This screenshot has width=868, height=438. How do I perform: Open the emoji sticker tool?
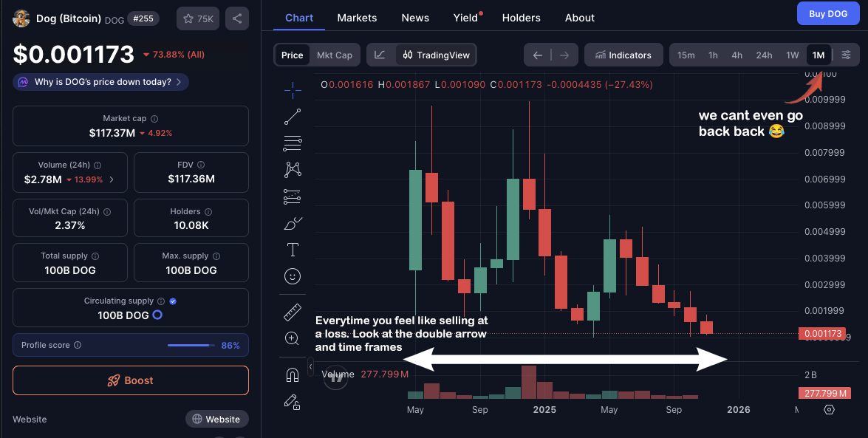coord(293,276)
